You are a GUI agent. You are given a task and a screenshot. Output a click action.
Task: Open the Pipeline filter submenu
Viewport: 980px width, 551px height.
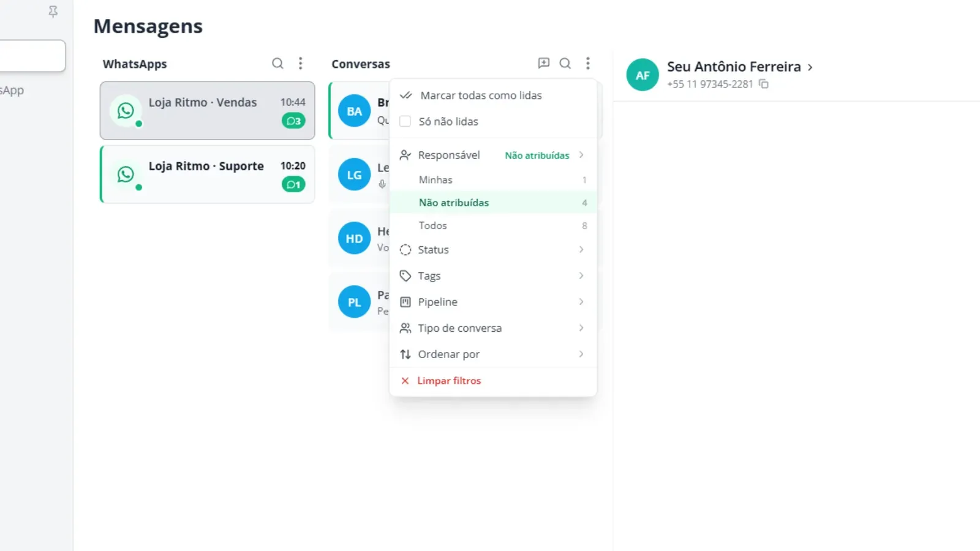point(493,302)
